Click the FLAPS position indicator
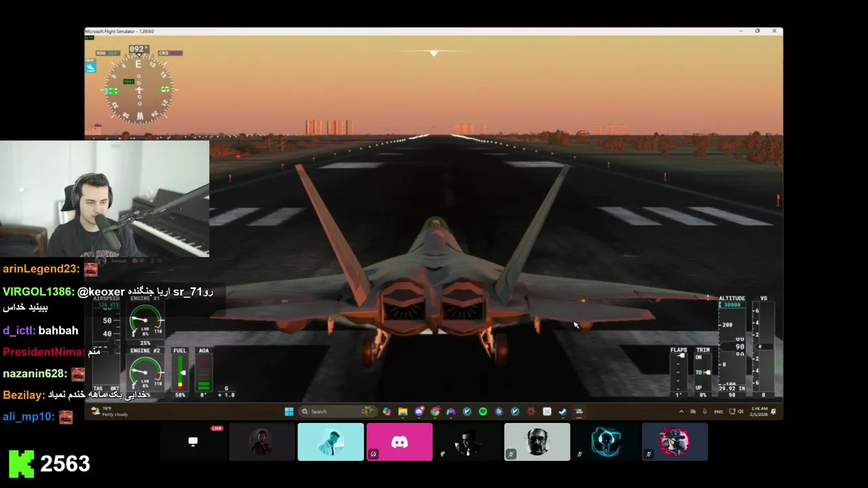Screen dimensions: 868x488 coord(679,373)
